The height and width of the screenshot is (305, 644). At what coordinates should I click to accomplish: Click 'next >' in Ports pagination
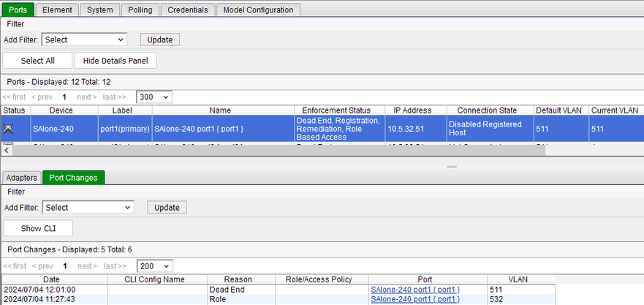click(87, 97)
